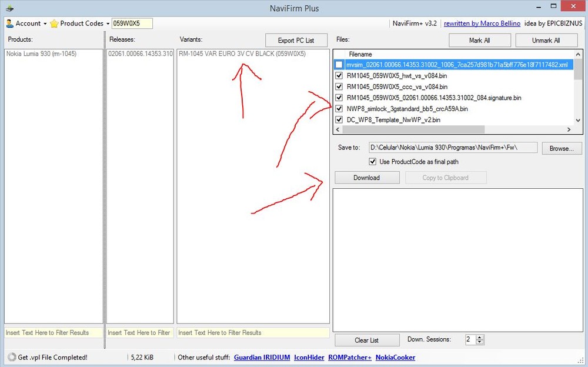Uncheck the NWP8_simlock file checkbox
This screenshot has width=588, height=367.
point(339,109)
